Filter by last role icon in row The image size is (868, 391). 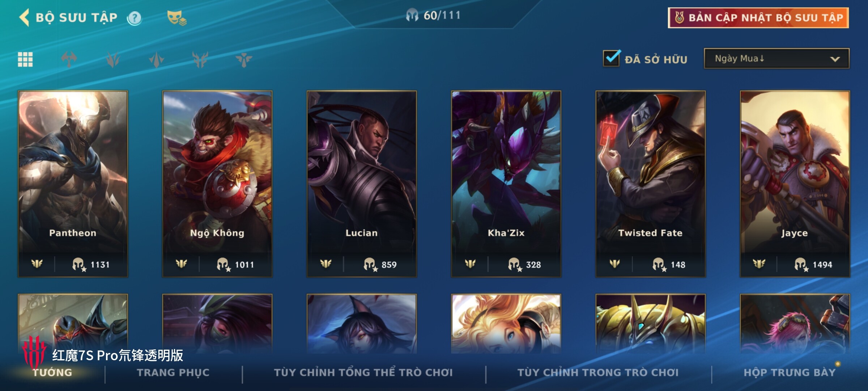pos(244,59)
